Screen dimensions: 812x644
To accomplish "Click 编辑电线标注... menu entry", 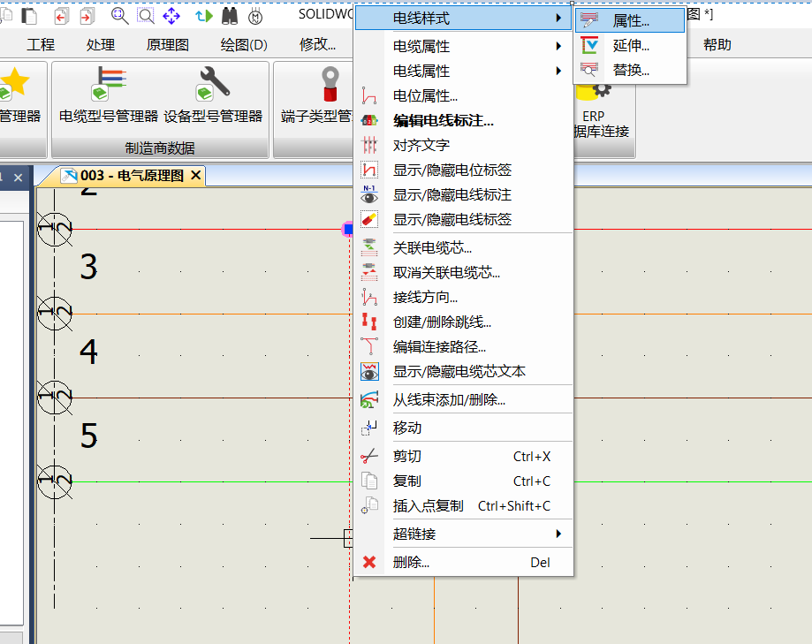I will [443, 121].
